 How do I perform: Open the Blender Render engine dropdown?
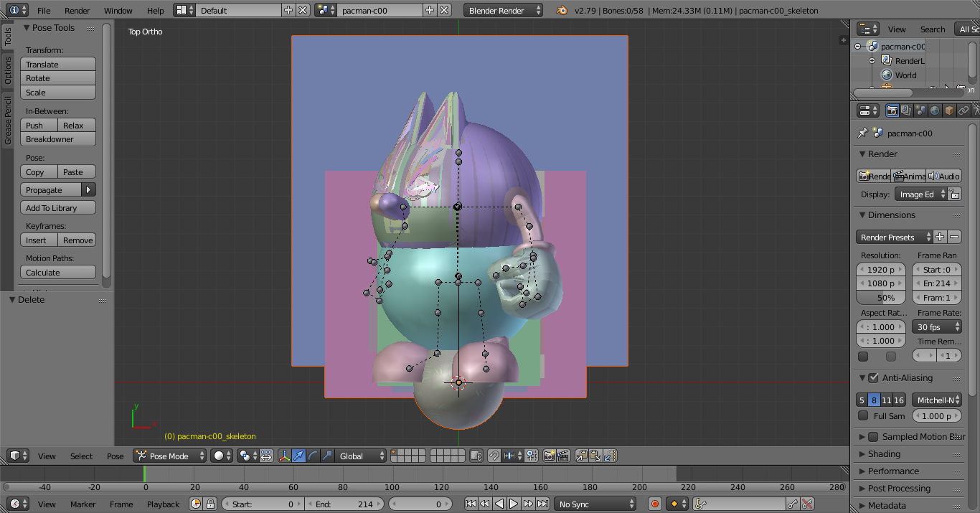coord(504,10)
